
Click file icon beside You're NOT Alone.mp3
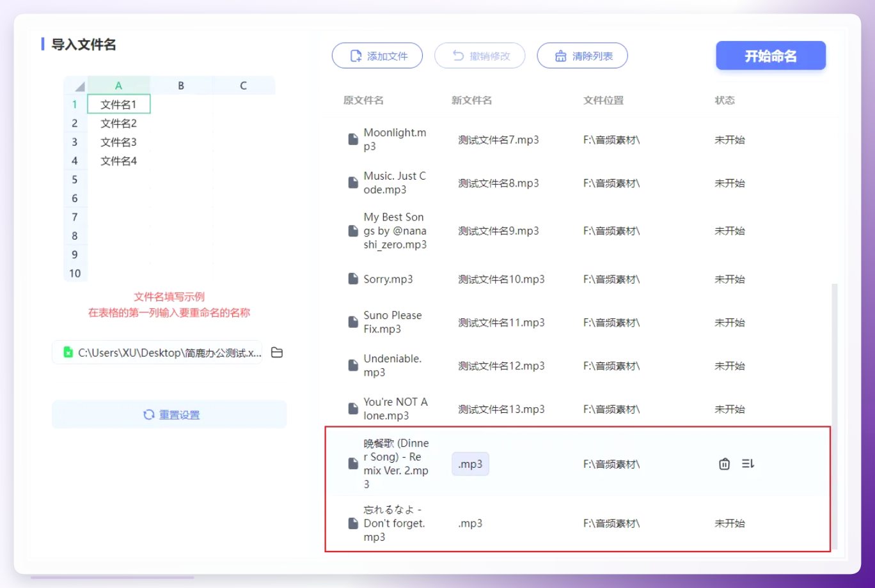click(x=353, y=409)
